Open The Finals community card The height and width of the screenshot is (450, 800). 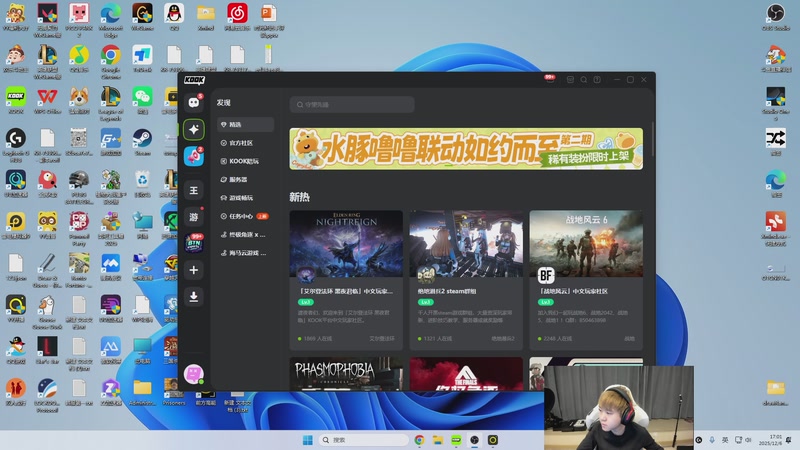click(466, 374)
